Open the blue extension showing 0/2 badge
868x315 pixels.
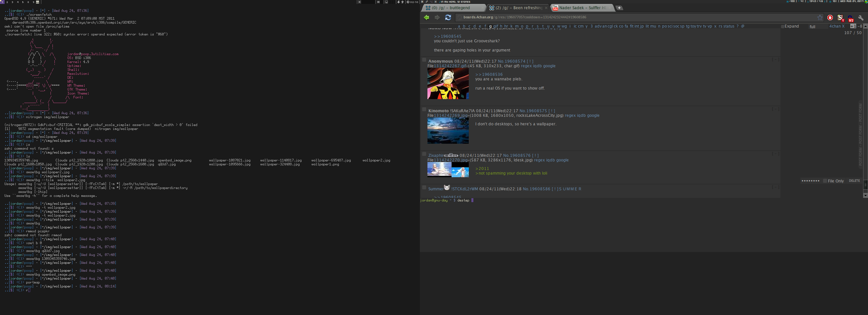tap(851, 18)
